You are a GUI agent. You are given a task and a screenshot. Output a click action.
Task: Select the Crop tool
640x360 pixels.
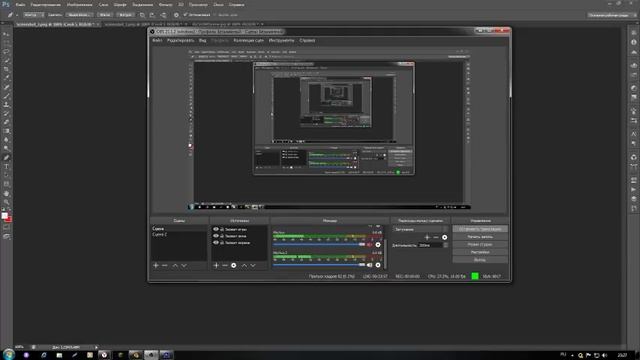(x=6, y=69)
